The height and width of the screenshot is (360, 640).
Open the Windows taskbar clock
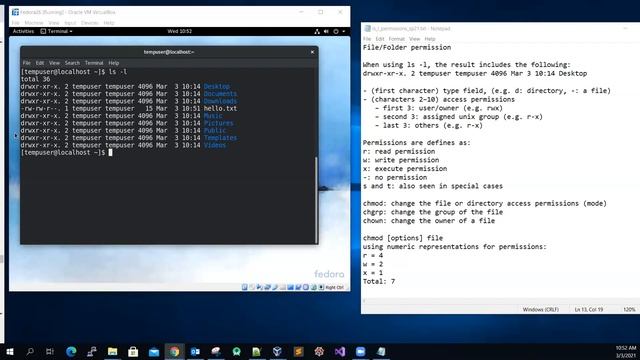point(626,351)
